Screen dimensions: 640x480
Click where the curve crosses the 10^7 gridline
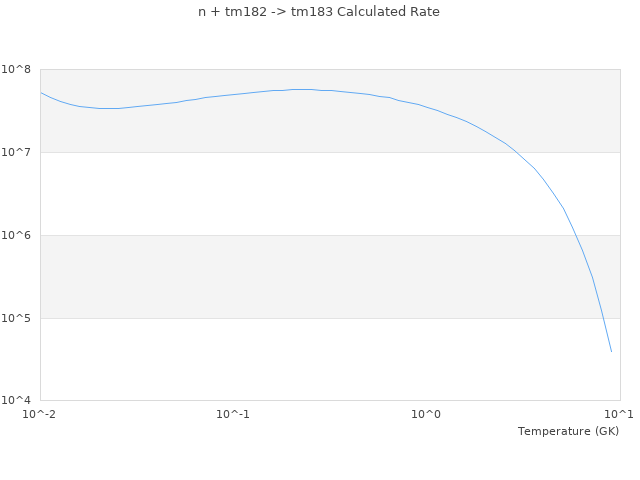click(515, 152)
